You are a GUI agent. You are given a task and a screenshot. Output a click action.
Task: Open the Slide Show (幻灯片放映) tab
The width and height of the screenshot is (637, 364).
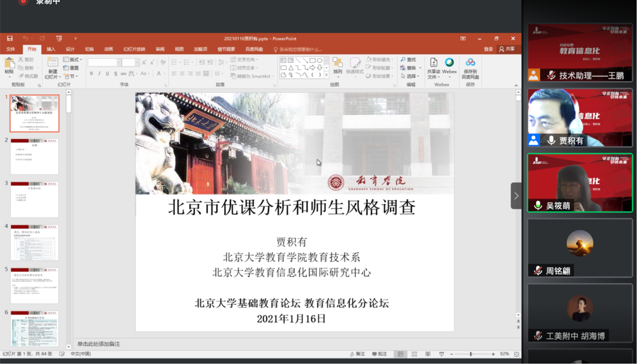pyautogui.click(x=134, y=49)
